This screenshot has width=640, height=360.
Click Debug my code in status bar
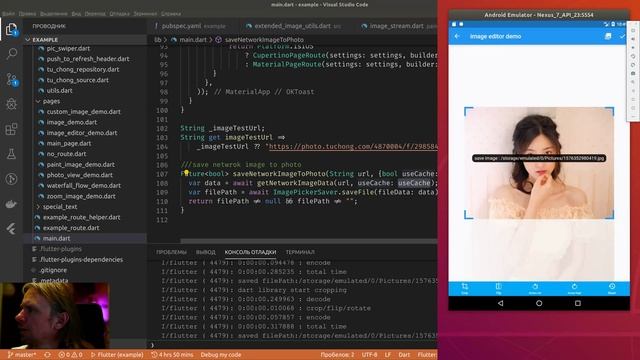pos(220,355)
